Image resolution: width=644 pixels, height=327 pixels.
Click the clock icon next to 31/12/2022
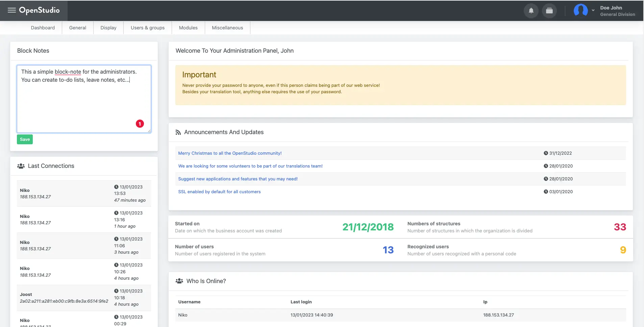click(x=546, y=153)
